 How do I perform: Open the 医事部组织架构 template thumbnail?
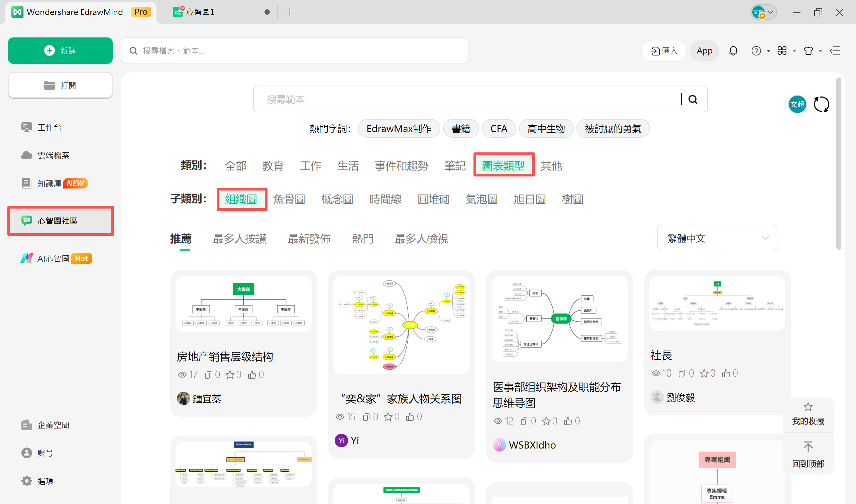pyautogui.click(x=559, y=319)
